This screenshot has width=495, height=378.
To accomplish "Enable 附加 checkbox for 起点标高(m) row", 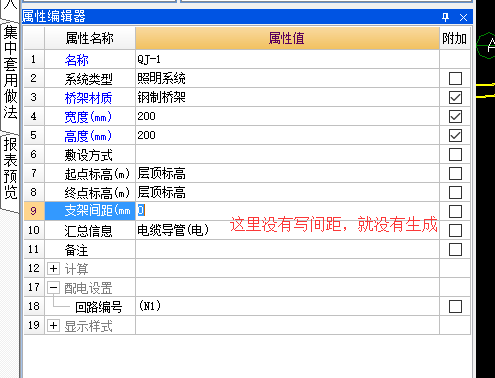I will tap(455, 174).
